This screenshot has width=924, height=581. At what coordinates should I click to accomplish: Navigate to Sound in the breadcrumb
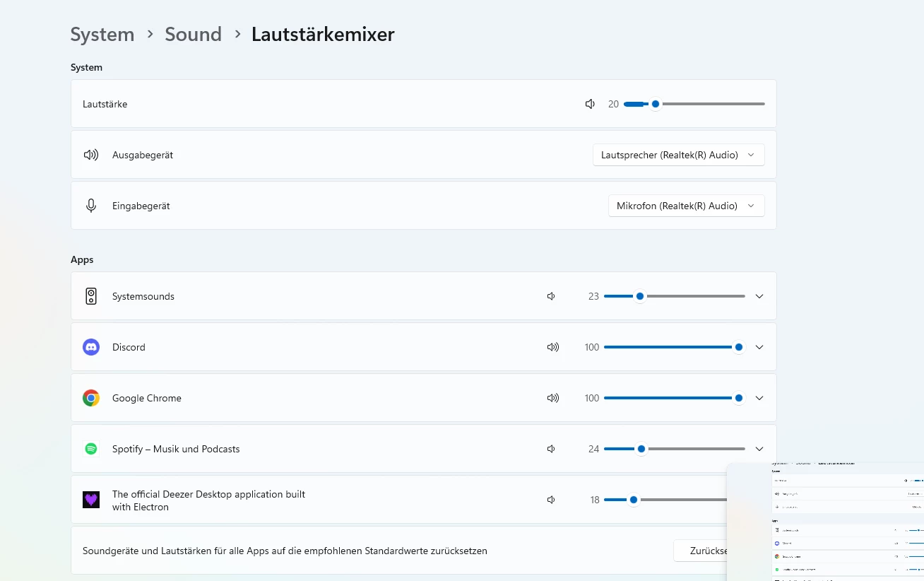(193, 34)
